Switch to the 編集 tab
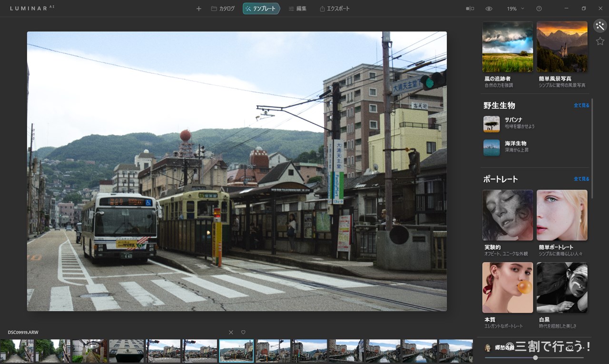The image size is (609, 364). coord(297,9)
